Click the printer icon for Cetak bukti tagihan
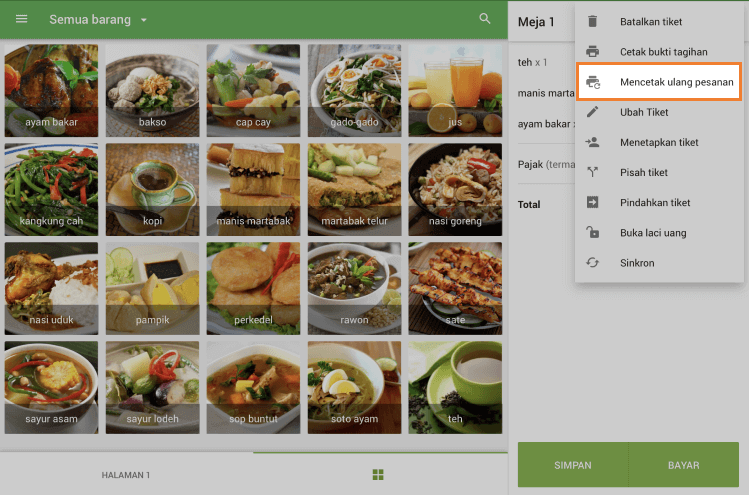 (593, 52)
